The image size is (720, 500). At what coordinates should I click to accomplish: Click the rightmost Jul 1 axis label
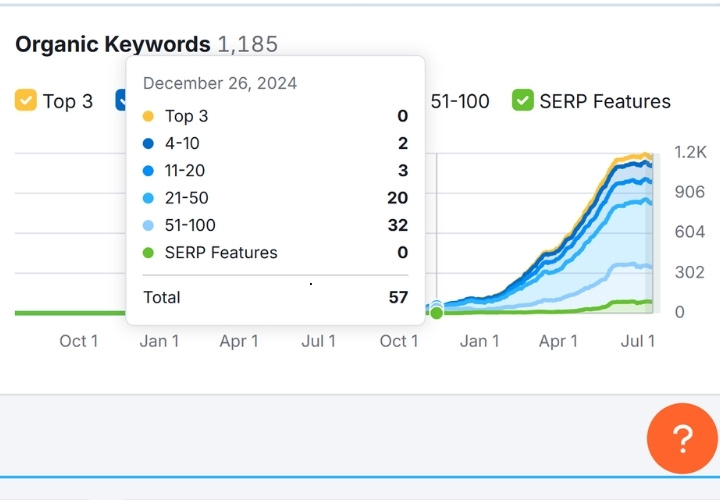point(638,341)
